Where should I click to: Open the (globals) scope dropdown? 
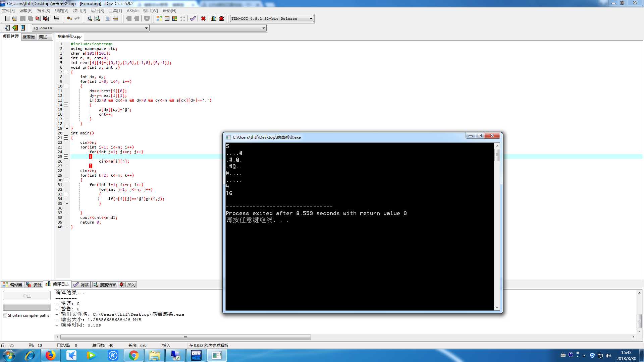[x=91, y=28]
